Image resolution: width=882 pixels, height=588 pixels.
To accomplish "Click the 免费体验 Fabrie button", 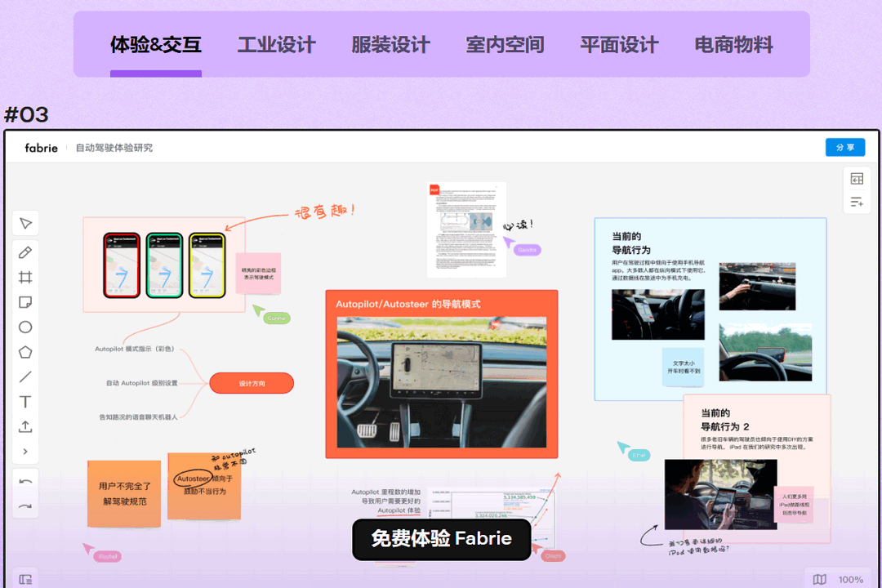I will (x=441, y=539).
